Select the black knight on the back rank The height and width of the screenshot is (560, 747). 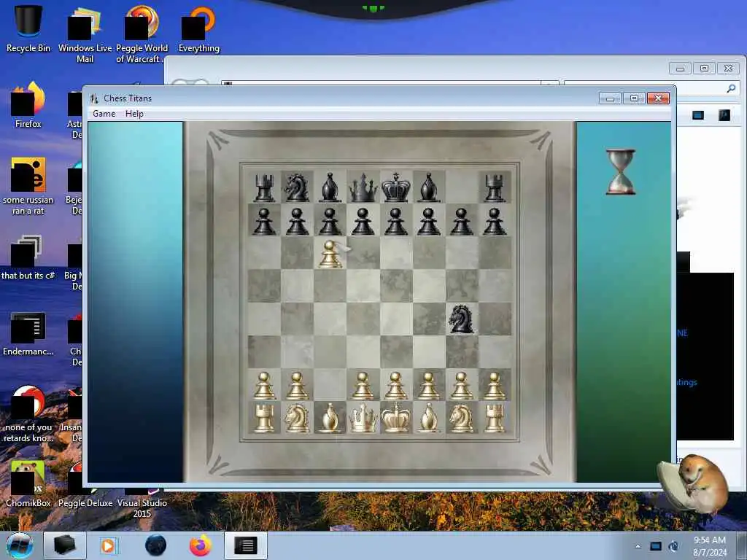(296, 187)
